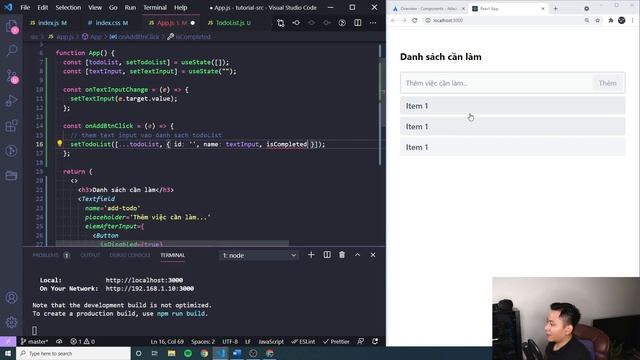Click the Synchronize Changes cloud icon
Viewport: 640px width, 360px height.
pyautogui.click(x=59, y=342)
